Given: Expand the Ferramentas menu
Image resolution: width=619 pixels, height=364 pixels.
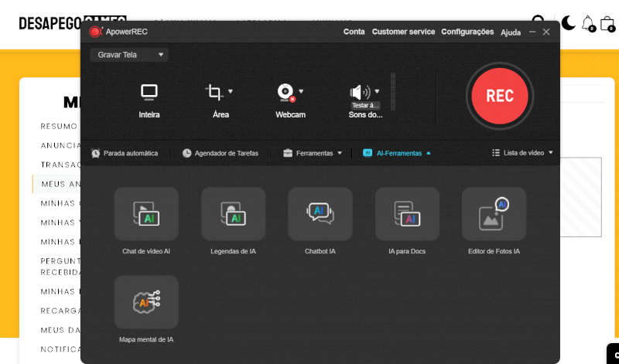Looking at the screenshot, I should [313, 153].
